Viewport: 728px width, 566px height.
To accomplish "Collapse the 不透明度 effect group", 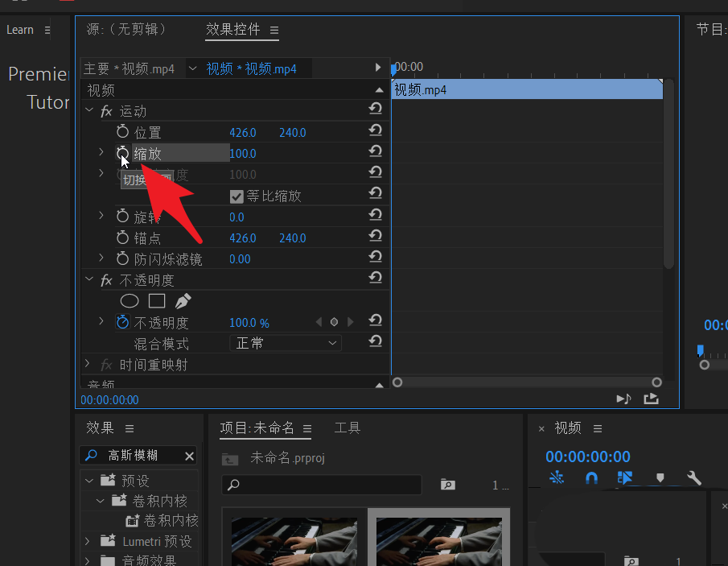I will (89, 279).
